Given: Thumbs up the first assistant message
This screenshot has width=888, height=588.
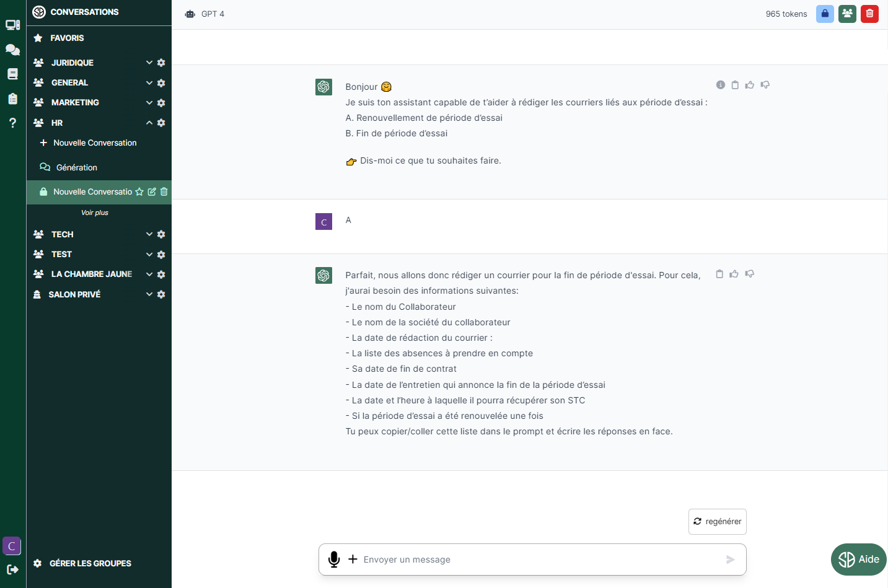Looking at the screenshot, I should (750, 85).
